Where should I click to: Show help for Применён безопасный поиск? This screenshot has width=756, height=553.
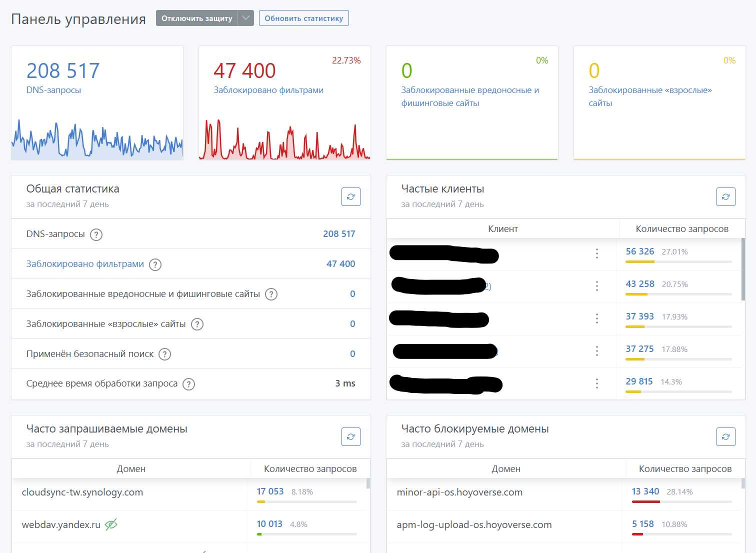(164, 354)
